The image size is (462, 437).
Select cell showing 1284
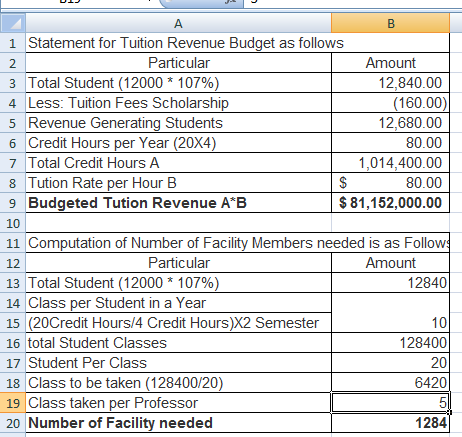tap(390, 423)
